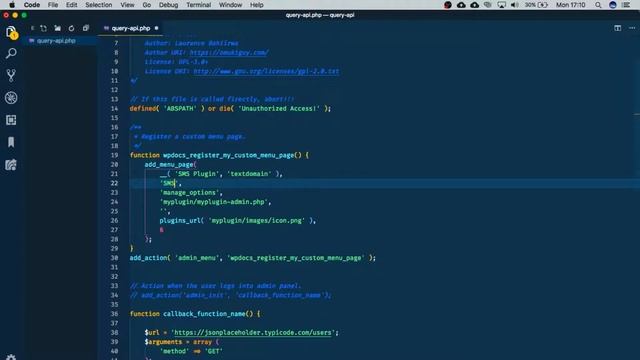The image size is (640, 360).
Task: Open the Terminal menu
Action: (x=198, y=5)
